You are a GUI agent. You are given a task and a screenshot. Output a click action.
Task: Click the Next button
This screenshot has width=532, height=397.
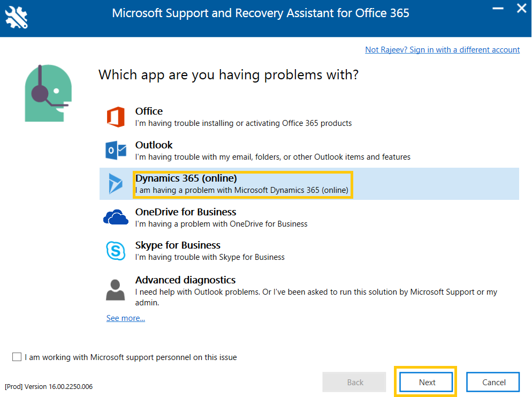pos(425,382)
